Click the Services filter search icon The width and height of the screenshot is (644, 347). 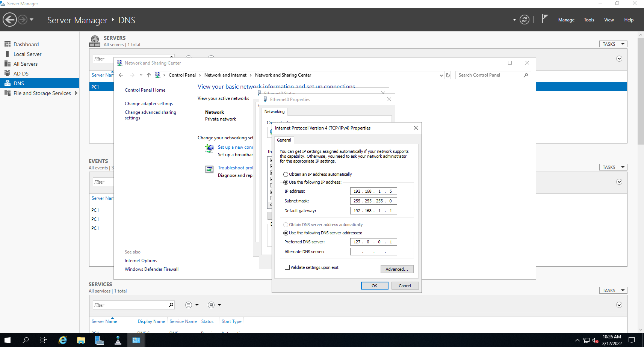coord(171,305)
